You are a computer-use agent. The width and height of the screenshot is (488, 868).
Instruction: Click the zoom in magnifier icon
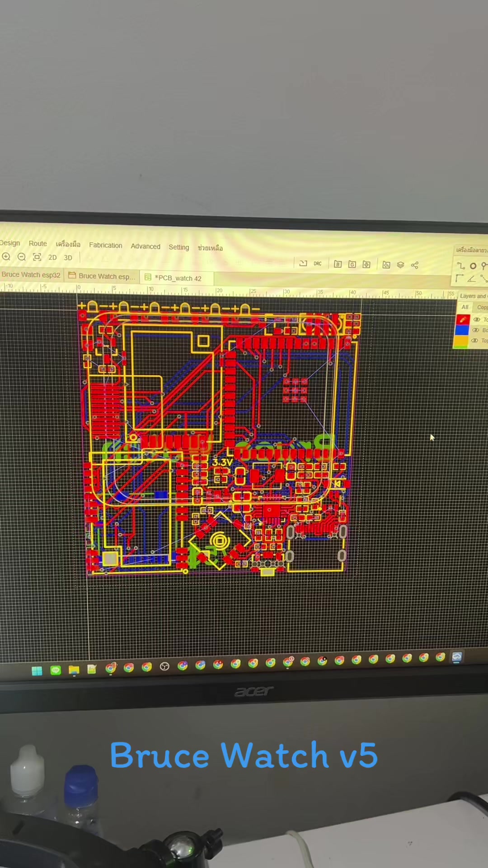pos(6,256)
